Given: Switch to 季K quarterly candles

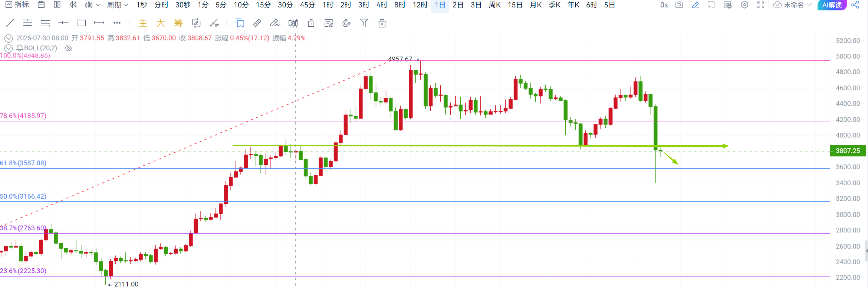Looking at the screenshot, I should click(x=555, y=5).
